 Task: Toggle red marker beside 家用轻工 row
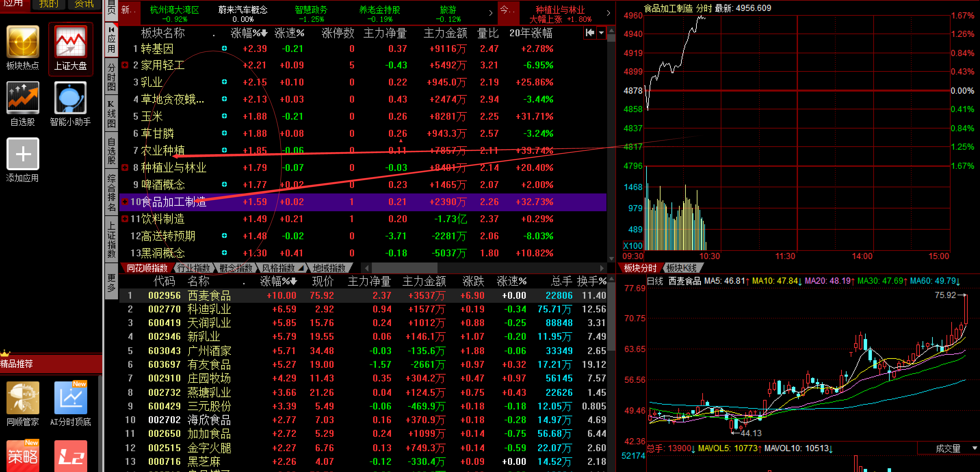pos(125,65)
